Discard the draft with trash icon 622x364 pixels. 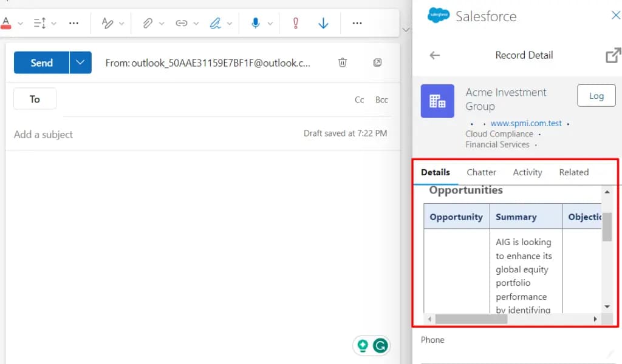click(x=343, y=62)
